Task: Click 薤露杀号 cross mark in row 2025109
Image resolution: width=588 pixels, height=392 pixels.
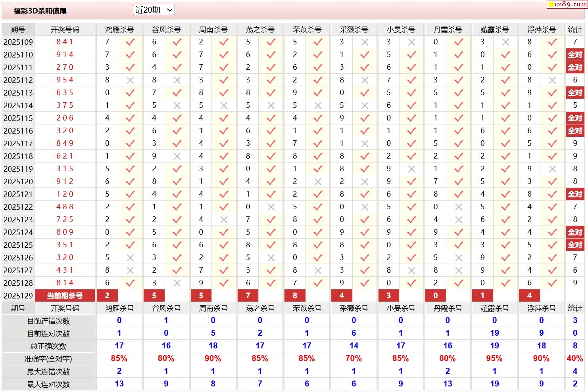Action: pyautogui.click(x=505, y=42)
